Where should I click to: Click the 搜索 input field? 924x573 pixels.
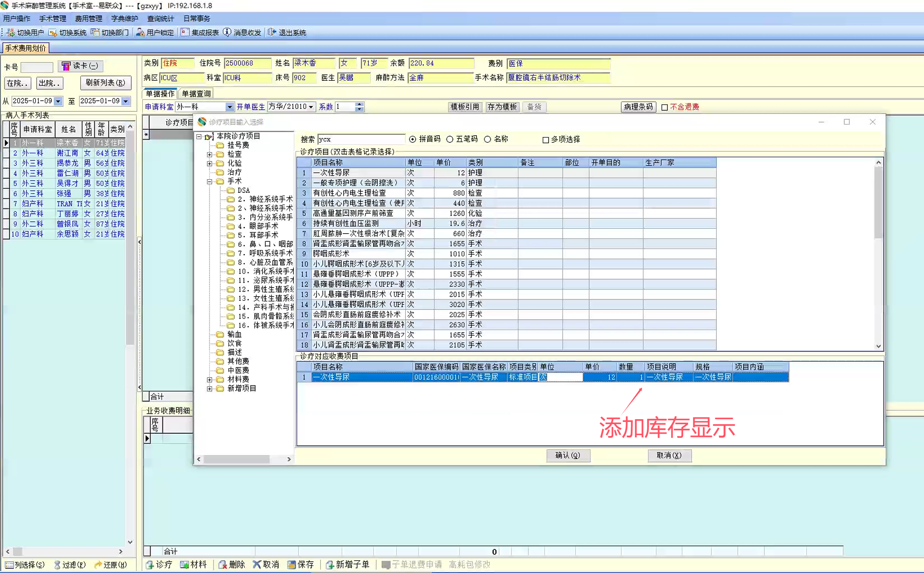[360, 139]
